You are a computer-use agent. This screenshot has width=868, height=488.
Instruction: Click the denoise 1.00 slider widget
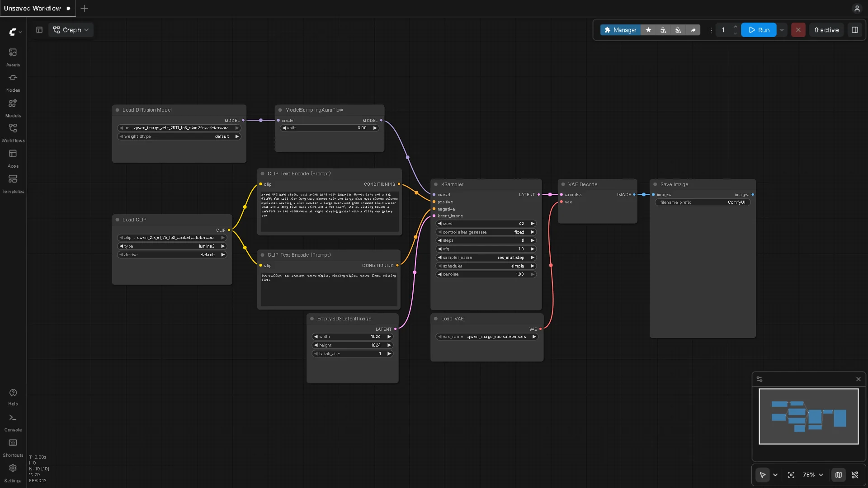(486, 274)
